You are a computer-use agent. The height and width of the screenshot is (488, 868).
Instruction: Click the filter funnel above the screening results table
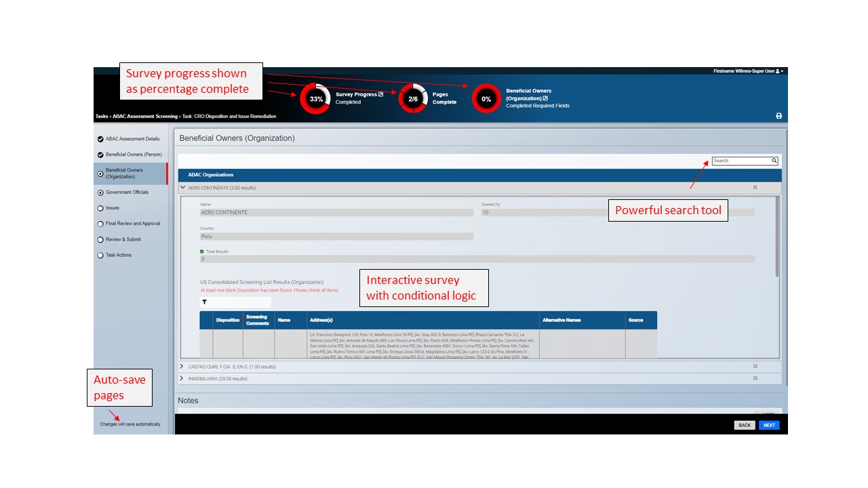point(203,302)
